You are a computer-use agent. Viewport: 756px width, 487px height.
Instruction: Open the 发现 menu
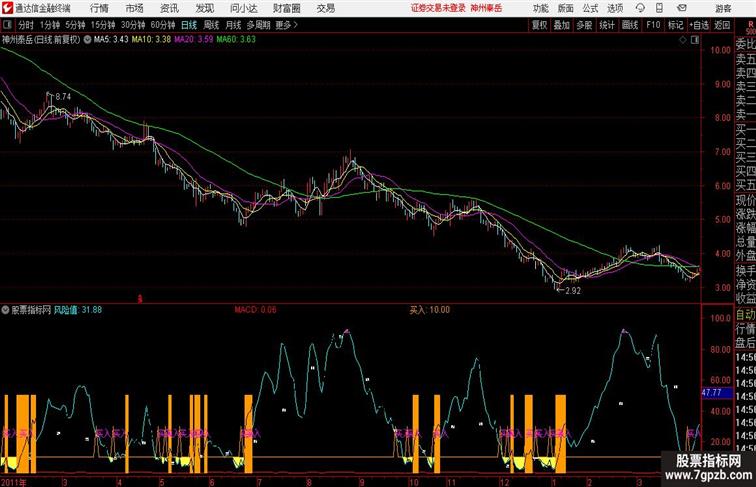[x=204, y=8]
